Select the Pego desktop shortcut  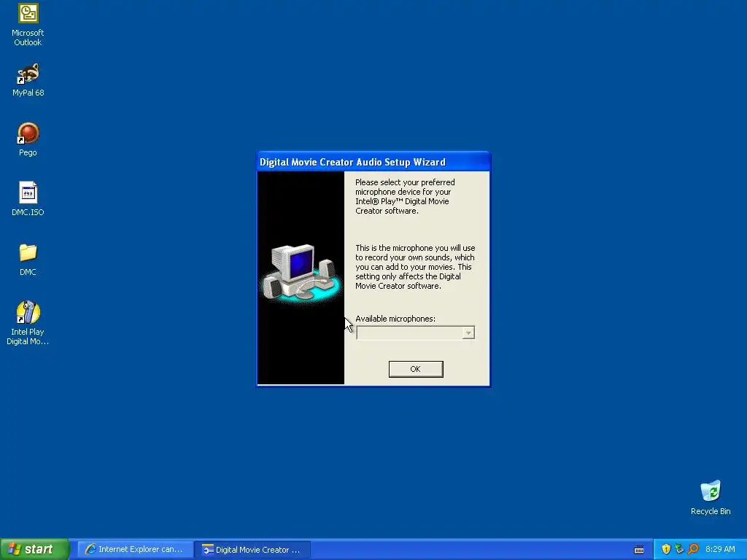[x=28, y=139]
